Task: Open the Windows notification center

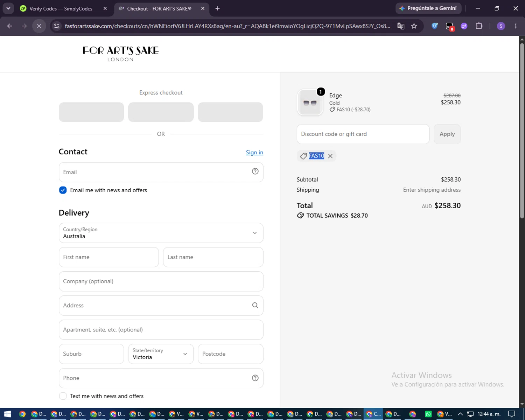Action: click(512, 414)
